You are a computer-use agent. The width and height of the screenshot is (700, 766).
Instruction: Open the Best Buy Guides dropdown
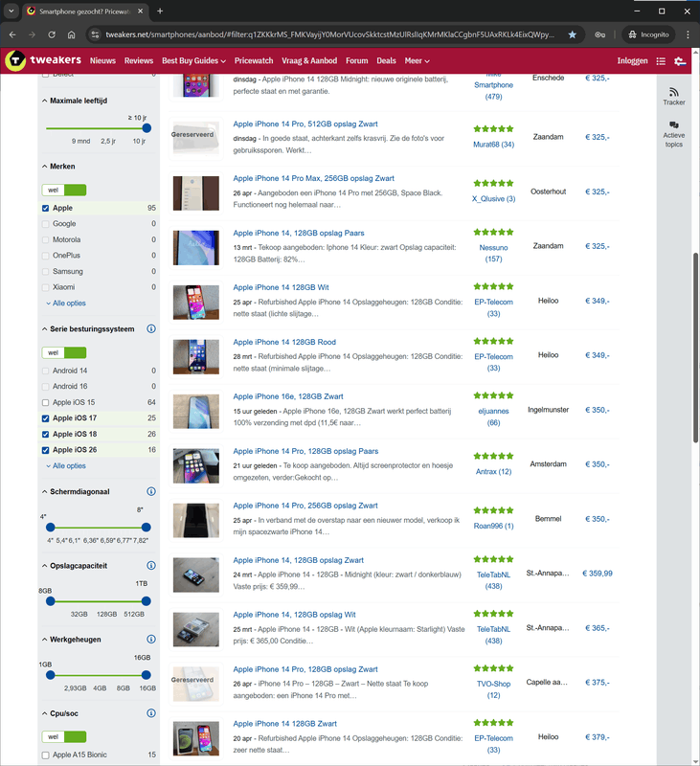click(194, 61)
